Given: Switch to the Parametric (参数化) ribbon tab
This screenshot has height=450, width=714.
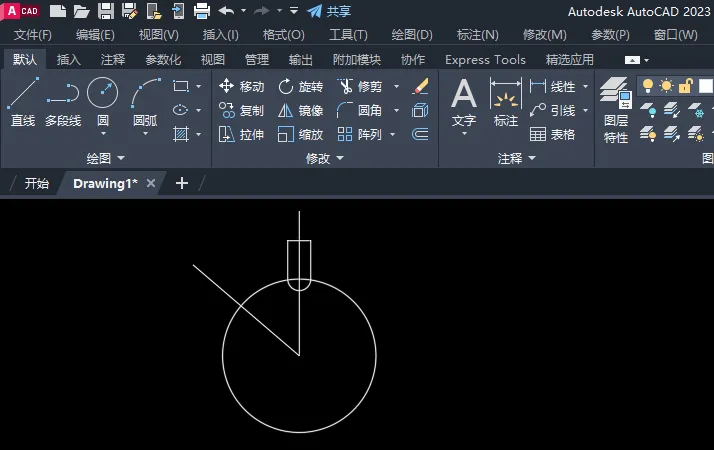Looking at the screenshot, I should pyautogui.click(x=163, y=59).
